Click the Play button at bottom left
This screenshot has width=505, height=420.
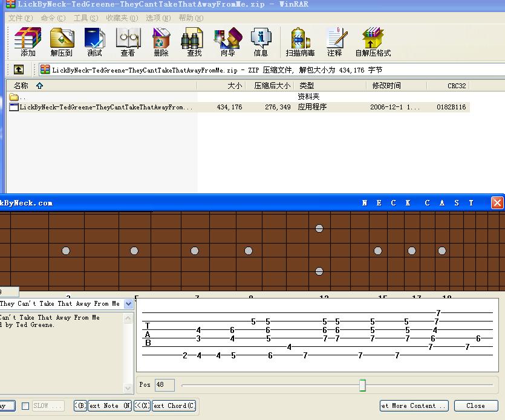tap(7, 405)
